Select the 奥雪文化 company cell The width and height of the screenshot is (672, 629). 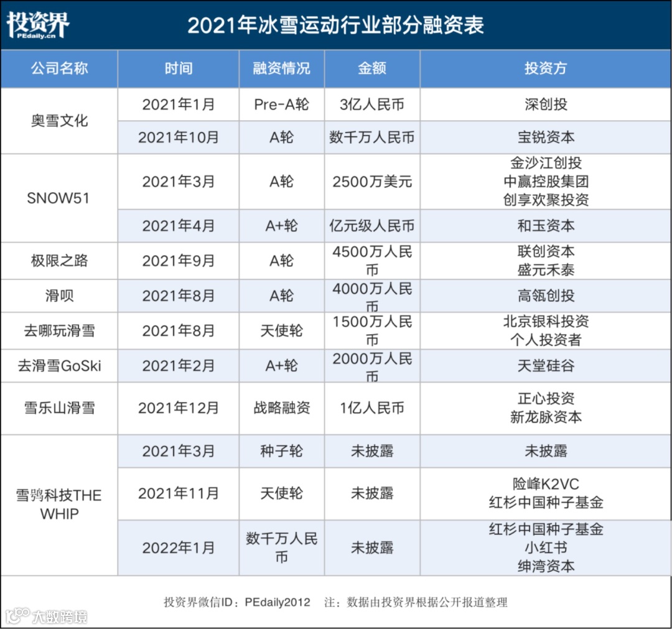pyautogui.click(x=59, y=121)
